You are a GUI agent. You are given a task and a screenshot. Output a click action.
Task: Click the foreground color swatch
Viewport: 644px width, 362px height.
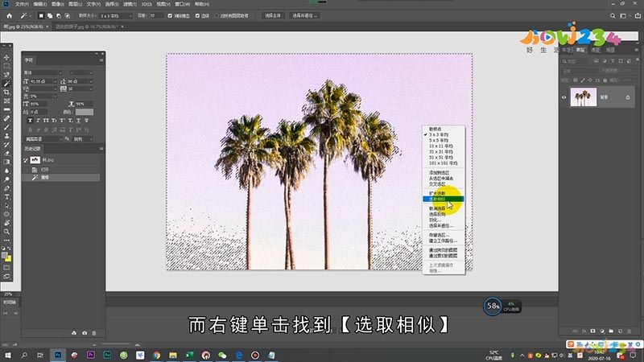5,255
